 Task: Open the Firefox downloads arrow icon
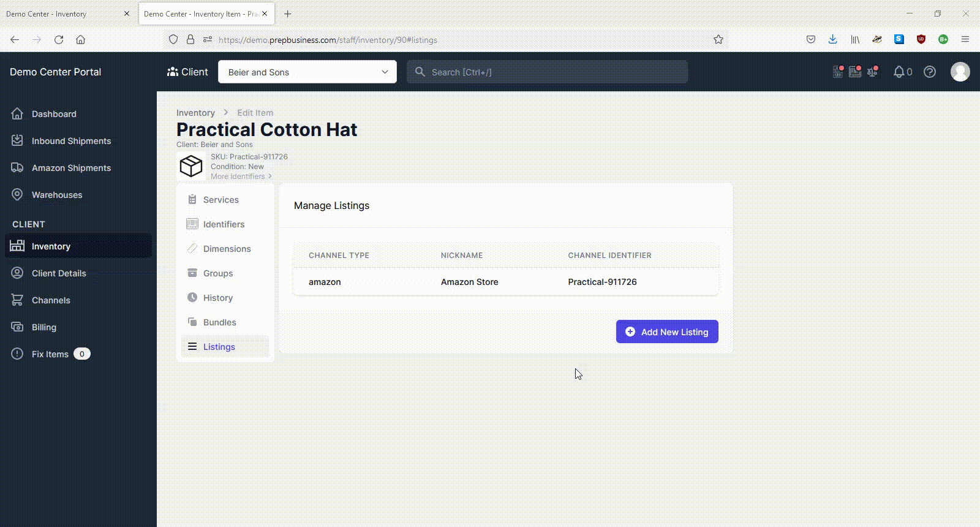coord(832,39)
